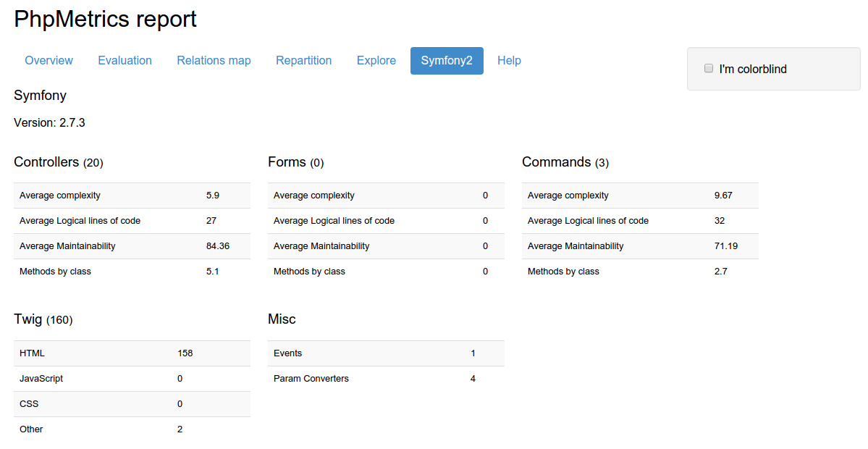Image resolution: width=868 pixels, height=449 pixels.
Task: Click the Twig HTML row label
Action: click(32, 353)
